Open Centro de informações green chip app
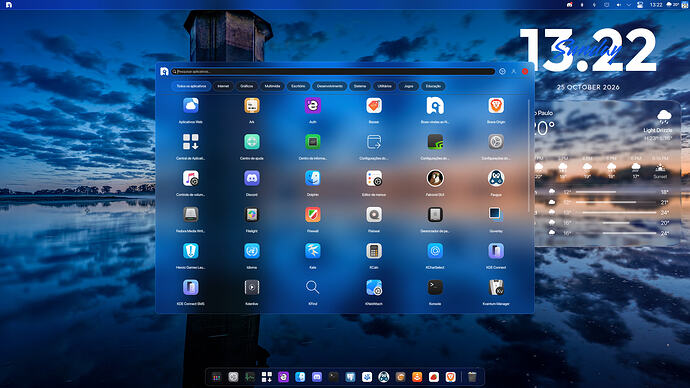 (312, 142)
